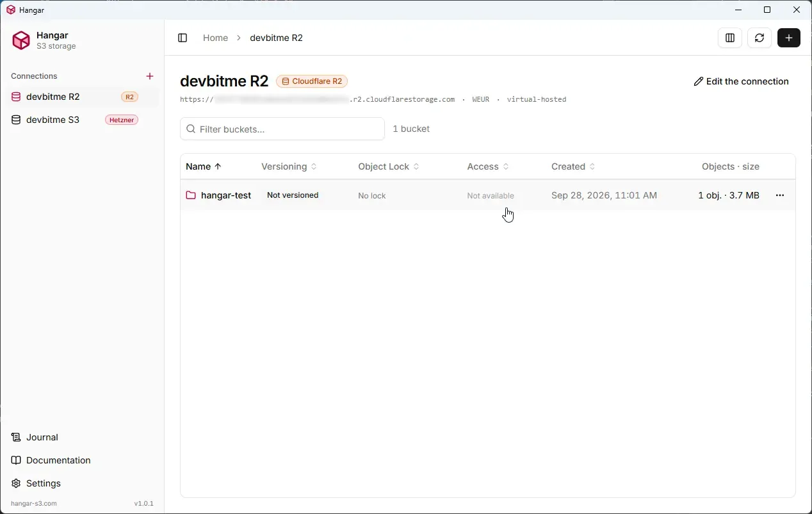
Task: Sort by the Access column
Action: coord(488,166)
